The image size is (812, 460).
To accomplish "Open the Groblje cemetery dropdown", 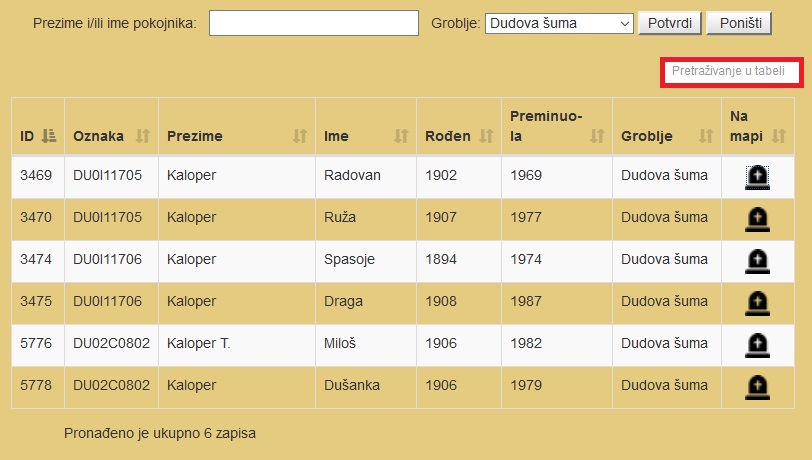I will point(559,23).
